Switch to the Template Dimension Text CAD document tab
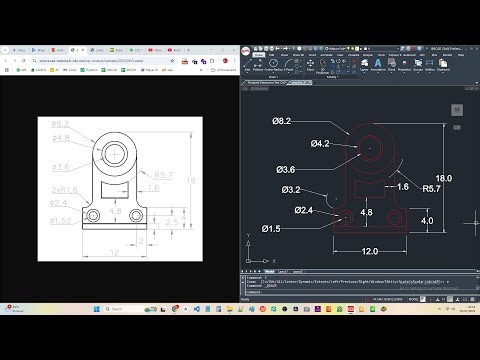Image resolution: width=480 pixels, height=360 pixels. tap(266, 82)
